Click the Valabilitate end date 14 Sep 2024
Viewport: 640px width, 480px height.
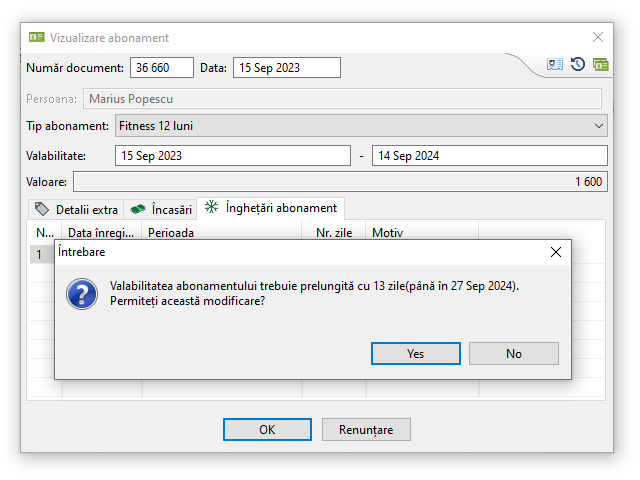[489, 156]
